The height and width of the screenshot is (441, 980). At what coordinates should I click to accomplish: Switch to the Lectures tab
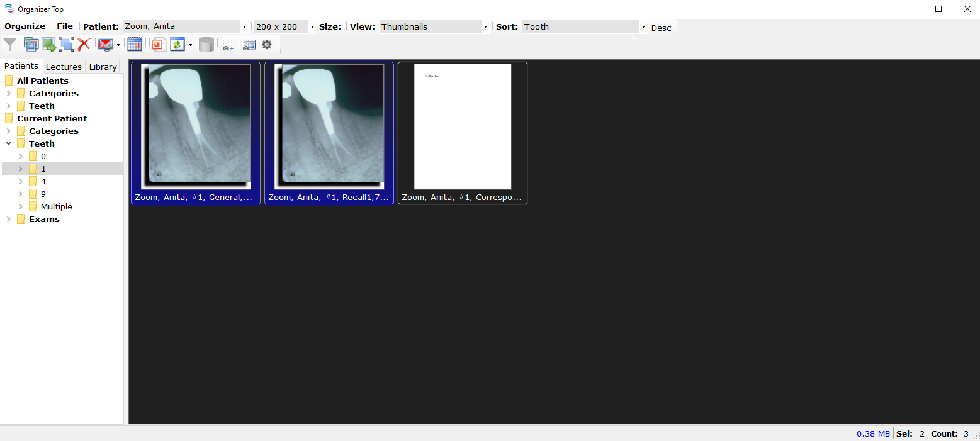[x=64, y=67]
